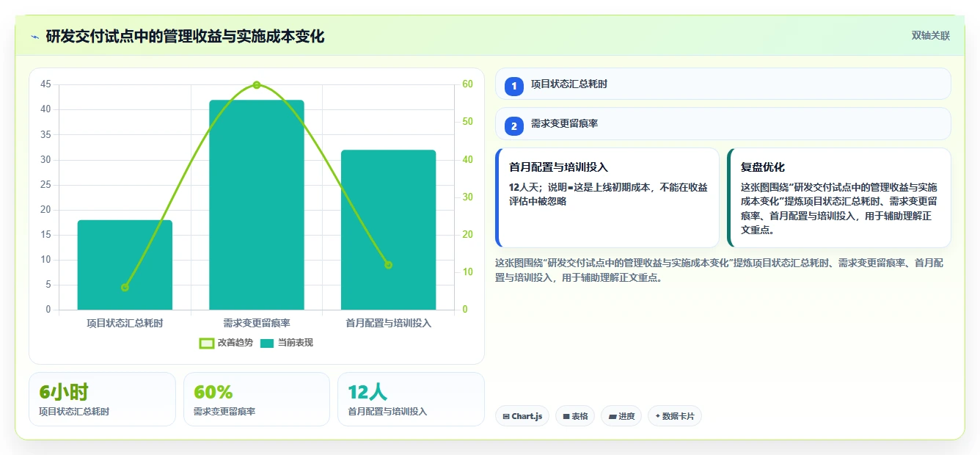Click the 改善趋势 green legend swatch
Screen dimensions: 980x455
207,343
